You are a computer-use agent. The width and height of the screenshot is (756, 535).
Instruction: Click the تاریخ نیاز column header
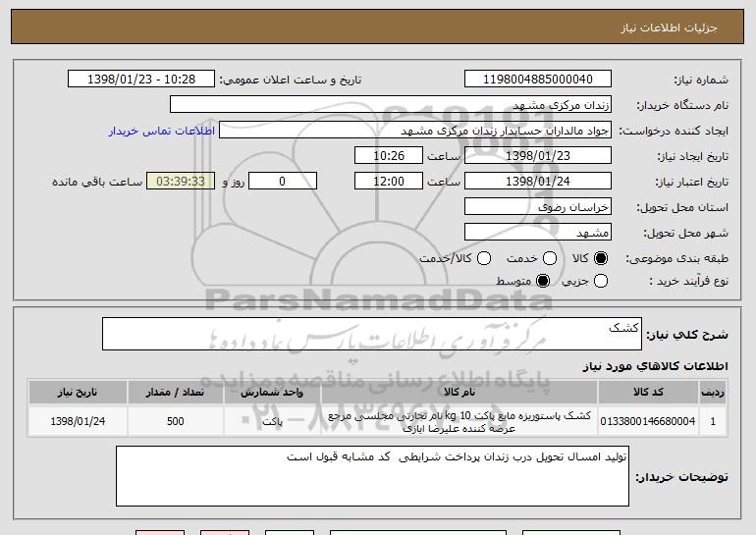[78, 393]
